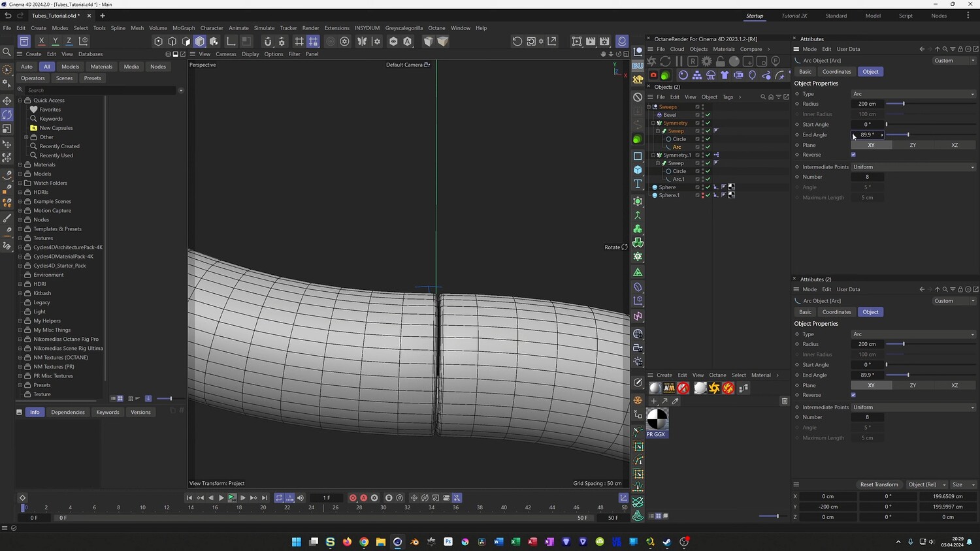
Task: Click the X axis lock icon
Action: pyautogui.click(x=41, y=41)
